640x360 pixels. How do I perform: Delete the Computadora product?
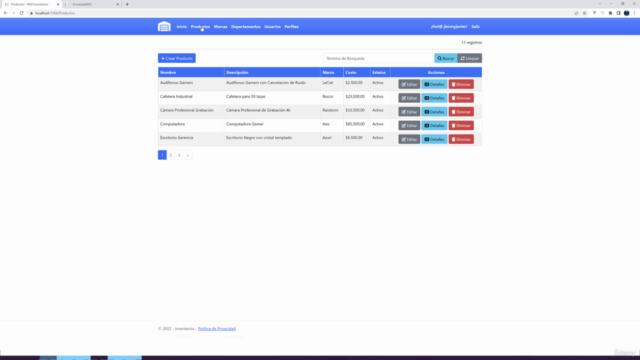[x=461, y=126]
